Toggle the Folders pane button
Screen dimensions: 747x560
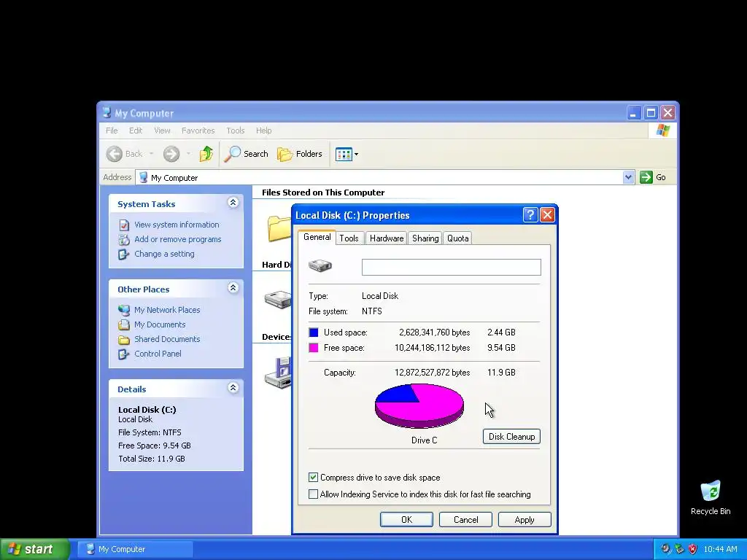coord(300,154)
